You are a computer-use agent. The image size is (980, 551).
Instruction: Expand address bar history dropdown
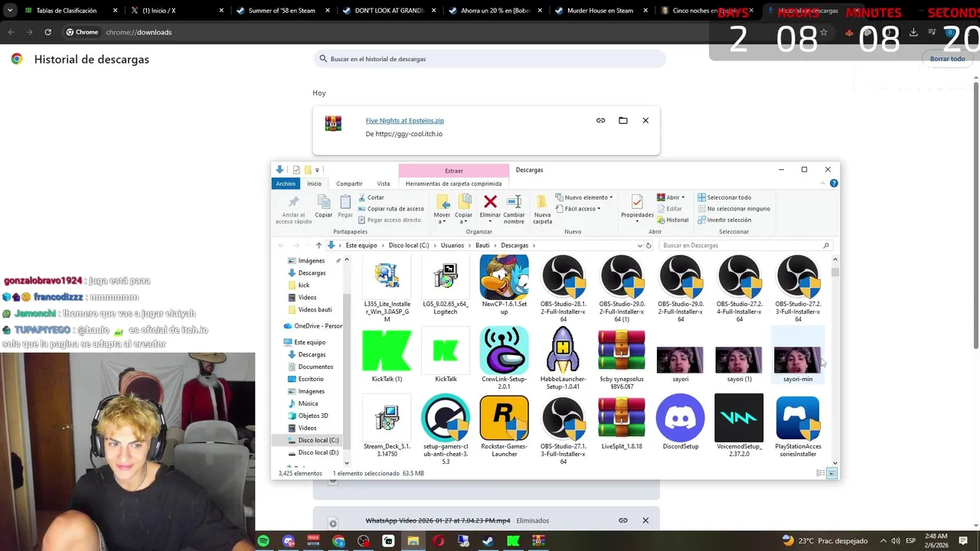[x=639, y=246]
